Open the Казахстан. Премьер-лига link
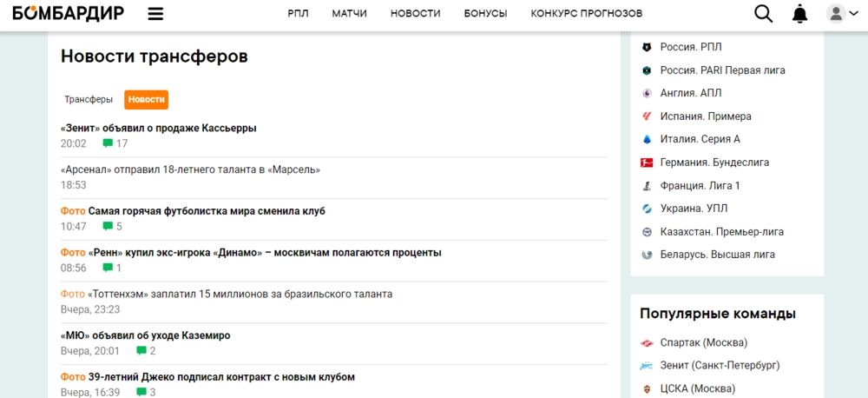The height and width of the screenshot is (398, 868). coord(722,232)
